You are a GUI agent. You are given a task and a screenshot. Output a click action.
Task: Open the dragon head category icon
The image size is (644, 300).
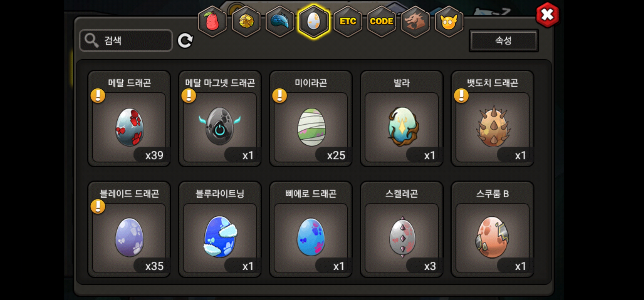(415, 22)
